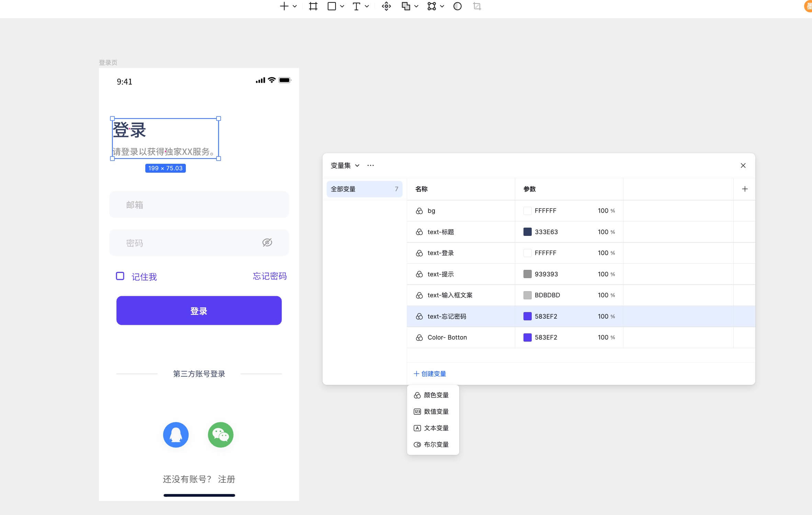Click the 邮箱 input field
The width and height of the screenshot is (812, 515).
[x=199, y=205]
